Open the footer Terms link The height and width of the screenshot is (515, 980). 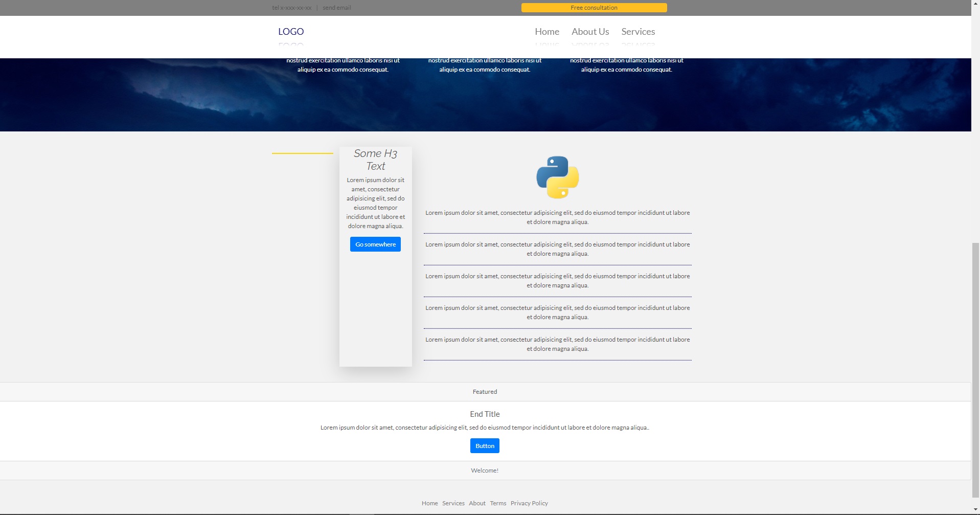pos(498,503)
